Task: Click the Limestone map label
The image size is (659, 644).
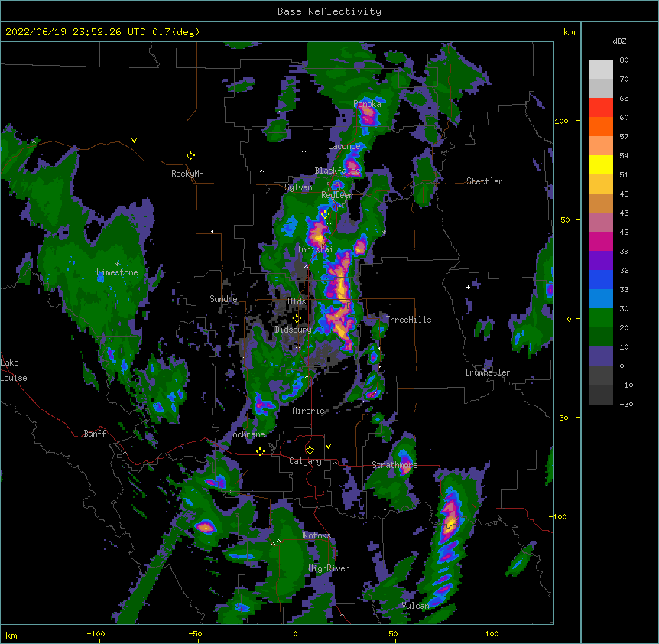Action: [x=117, y=272]
